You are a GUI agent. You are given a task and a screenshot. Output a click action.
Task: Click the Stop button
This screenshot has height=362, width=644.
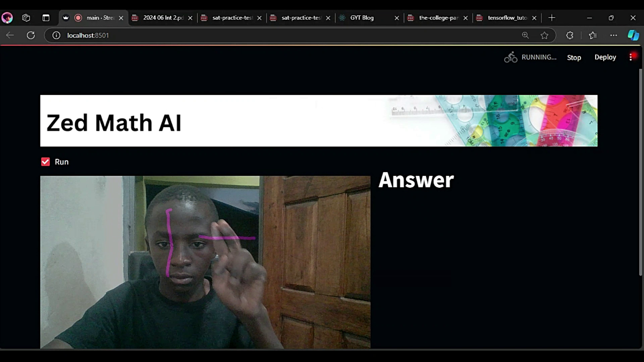click(x=574, y=57)
